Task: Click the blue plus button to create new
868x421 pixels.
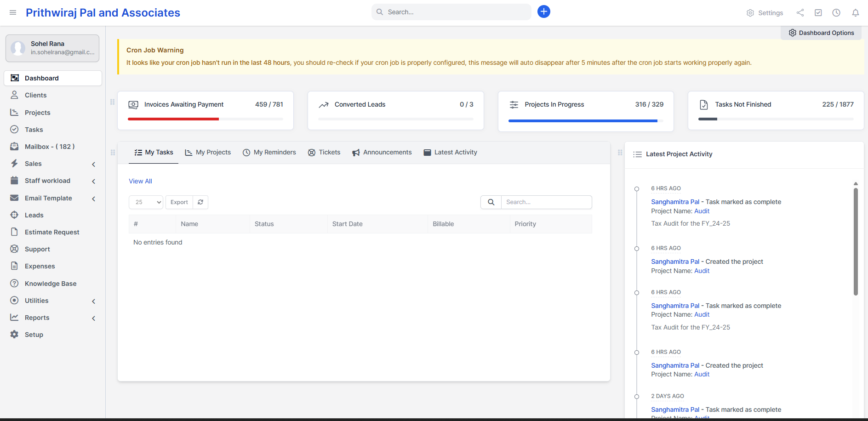Action: coord(543,11)
